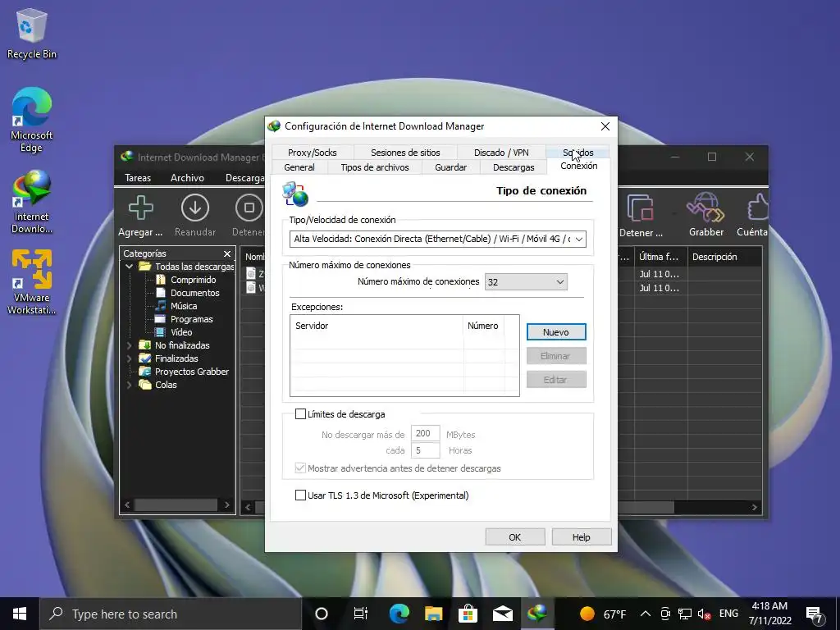
Task: Click the Cortana circle taskbar icon
Action: point(322,614)
